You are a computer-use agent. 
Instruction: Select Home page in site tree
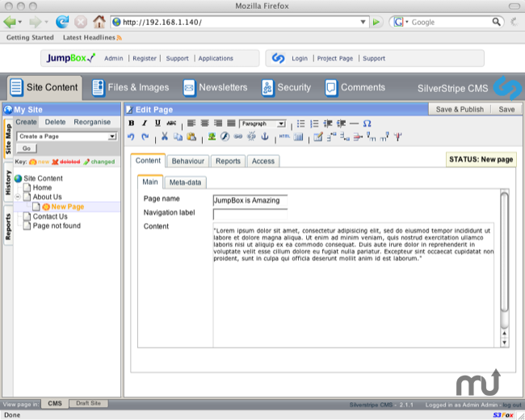coord(42,187)
